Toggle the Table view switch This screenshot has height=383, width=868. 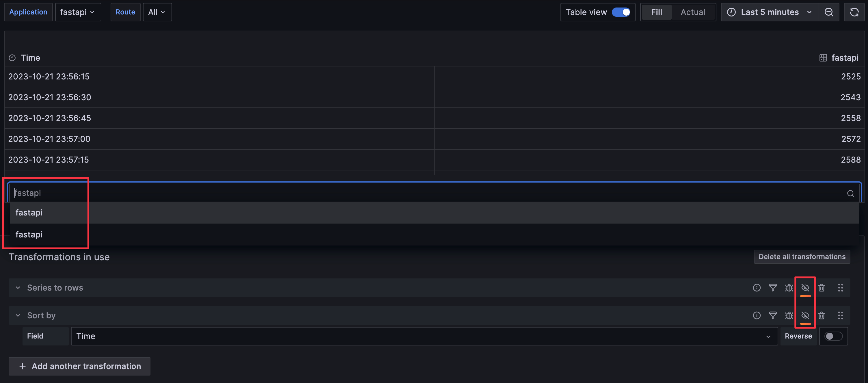[x=621, y=12]
